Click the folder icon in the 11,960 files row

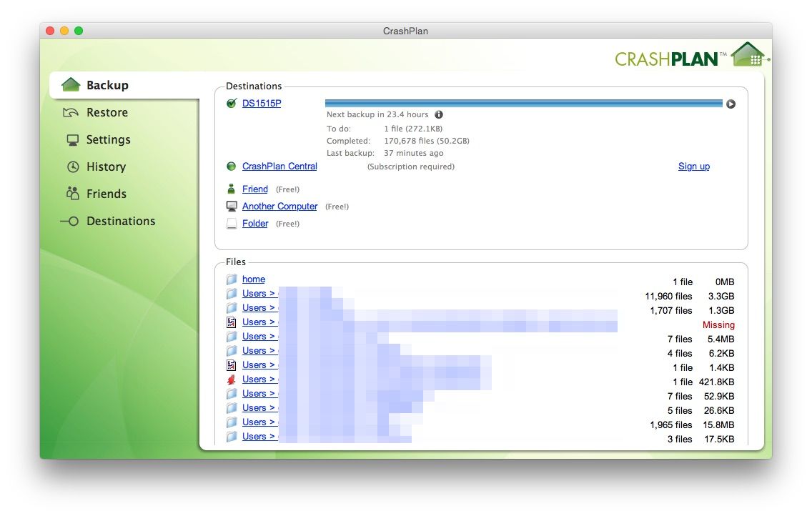pos(232,294)
